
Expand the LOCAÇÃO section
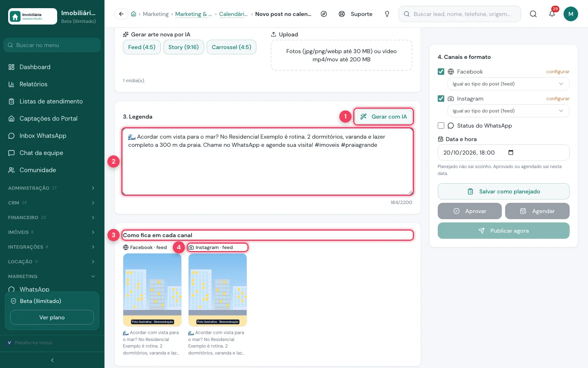pos(52,262)
